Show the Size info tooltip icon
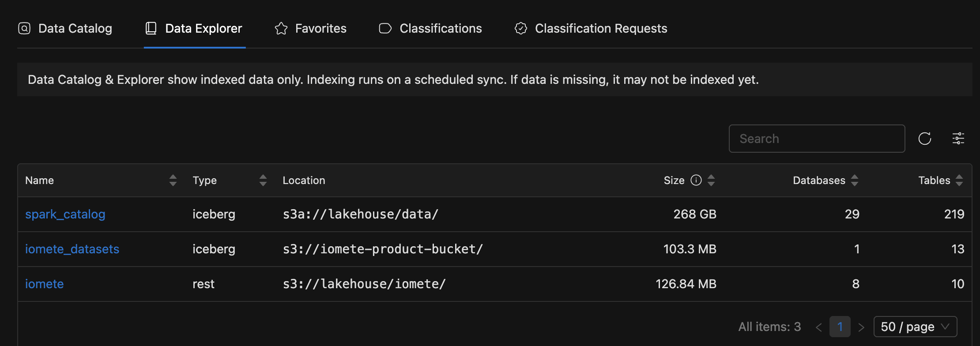Viewport: 980px width, 346px height. (696, 180)
